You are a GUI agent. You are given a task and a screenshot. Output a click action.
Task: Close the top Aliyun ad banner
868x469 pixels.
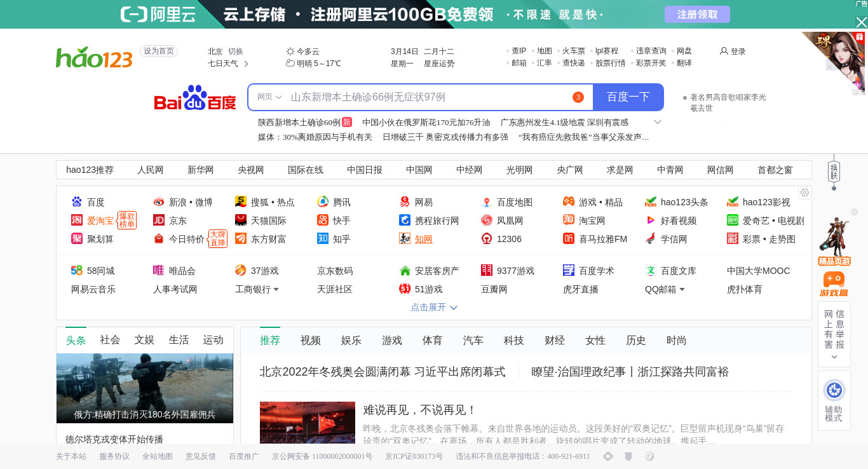point(861,22)
